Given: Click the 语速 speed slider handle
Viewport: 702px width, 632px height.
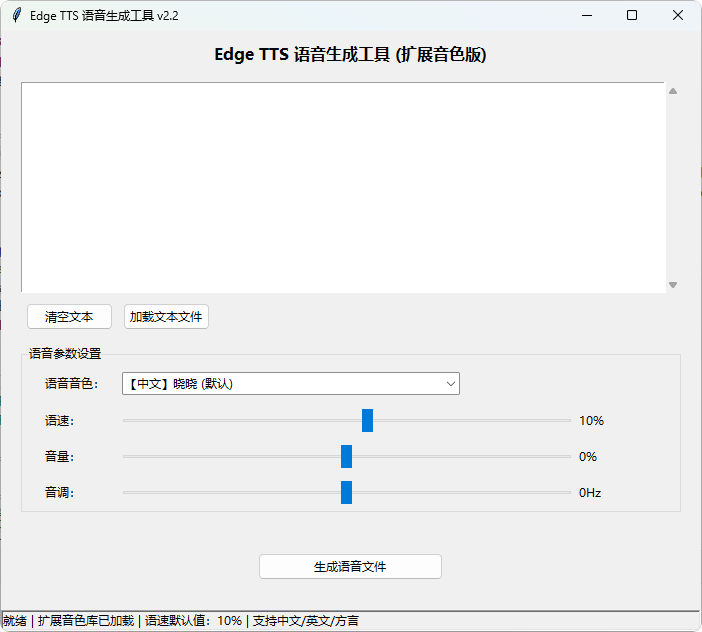Looking at the screenshot, I should click(x=367, y=420).
